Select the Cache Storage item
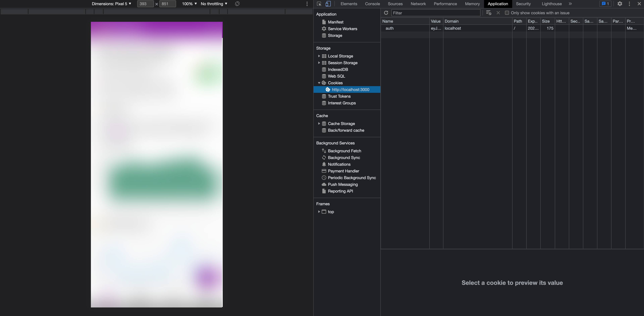The image size is (644, 316). 341,123
